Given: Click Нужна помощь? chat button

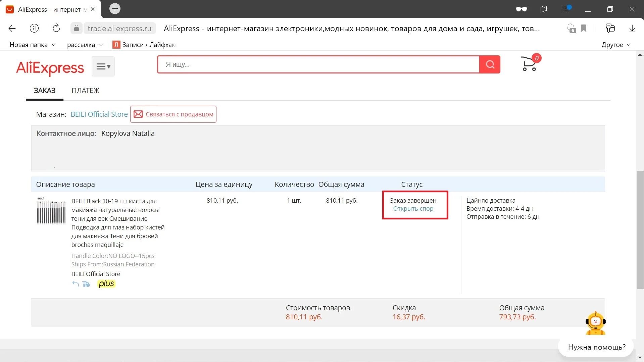Looking at the screenshot, I should (596, 347).
